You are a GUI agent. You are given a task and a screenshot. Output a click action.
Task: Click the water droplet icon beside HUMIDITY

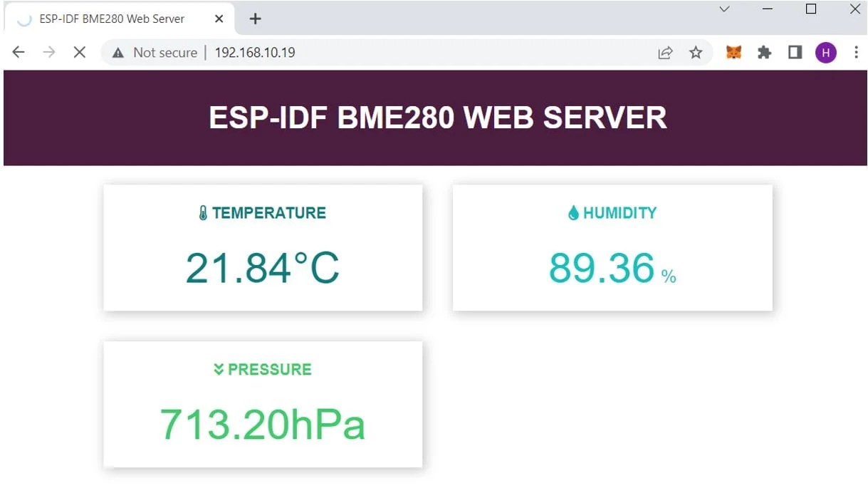(x=574, y=212)
